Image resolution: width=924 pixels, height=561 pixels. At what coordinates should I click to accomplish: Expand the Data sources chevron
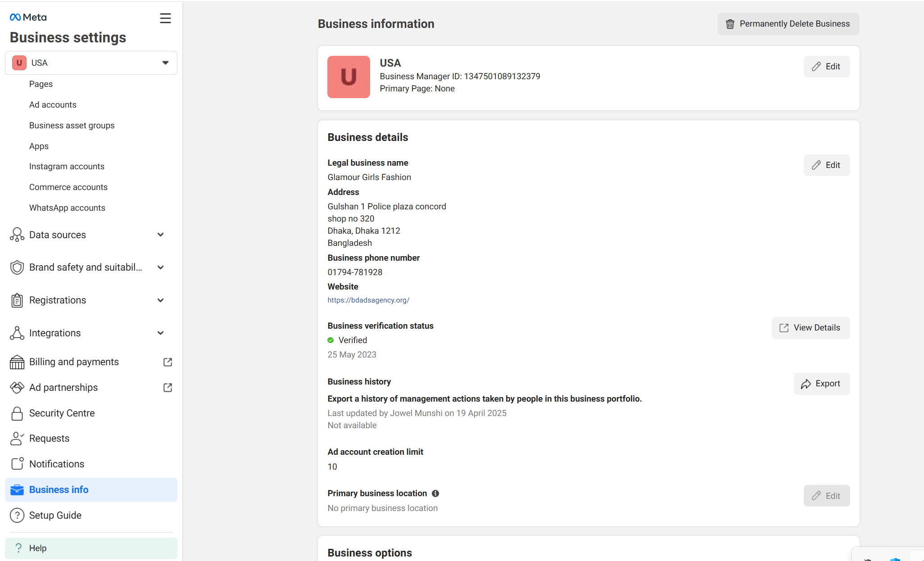[x=160, y=235]
